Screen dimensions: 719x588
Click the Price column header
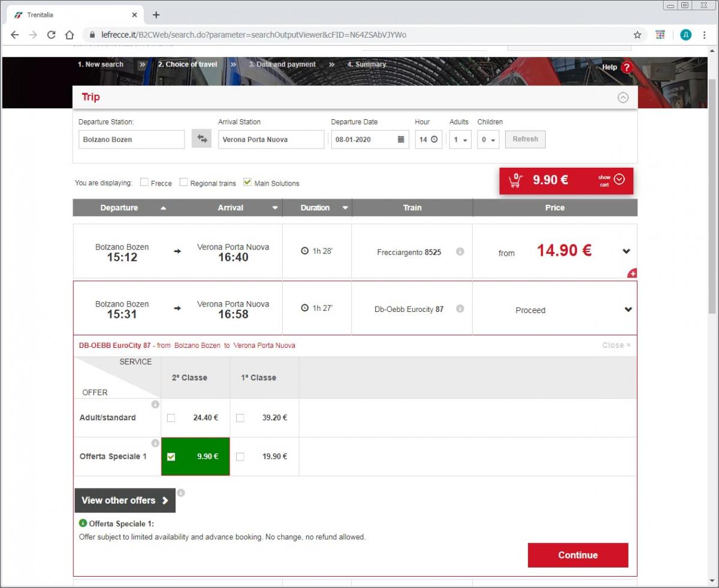[555, 208]
